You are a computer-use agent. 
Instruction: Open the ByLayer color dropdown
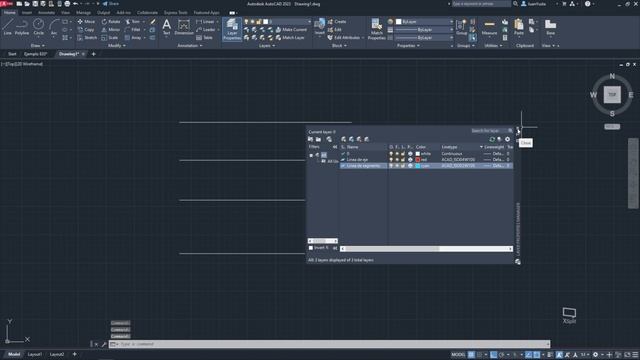(424, 22)
